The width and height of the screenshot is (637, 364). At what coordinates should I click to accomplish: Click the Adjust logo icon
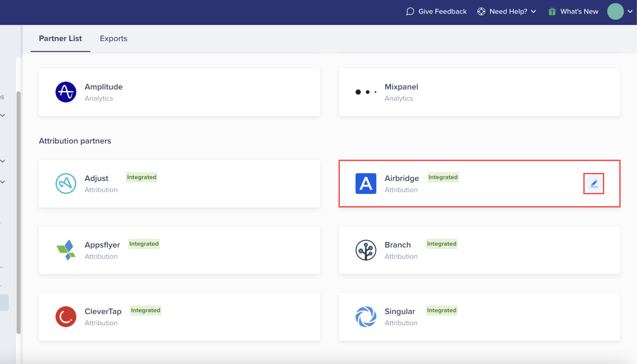coord(66,183)
